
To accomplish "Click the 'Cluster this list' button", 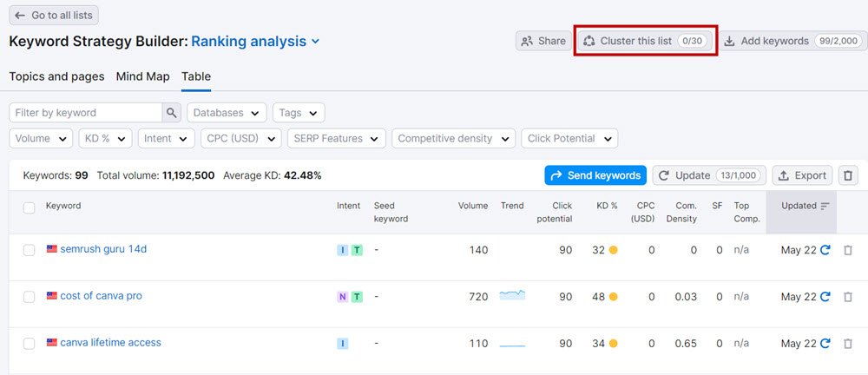I will click(x=645, y=41).
